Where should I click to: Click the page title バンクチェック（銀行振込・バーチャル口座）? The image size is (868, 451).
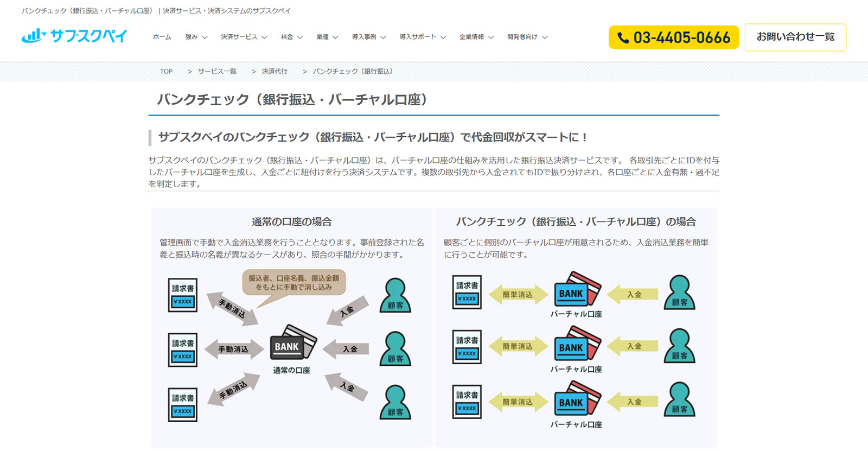coord(293,99)
